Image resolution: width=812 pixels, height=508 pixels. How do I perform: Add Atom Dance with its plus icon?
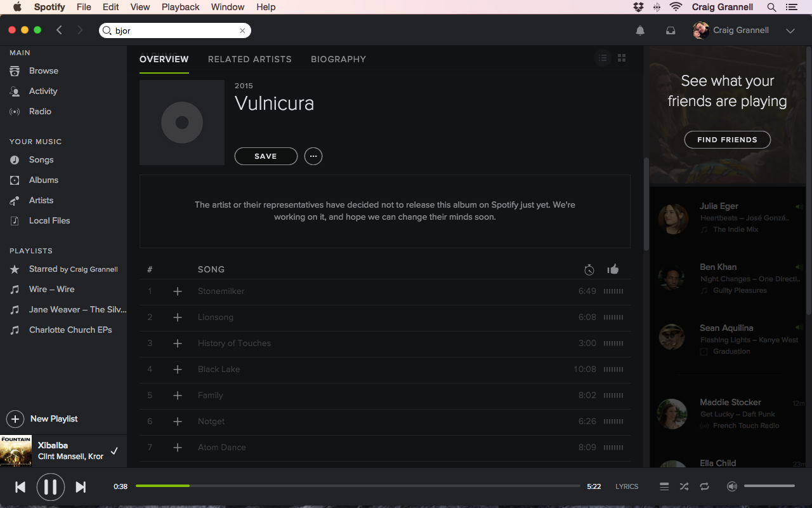[178, 448]
